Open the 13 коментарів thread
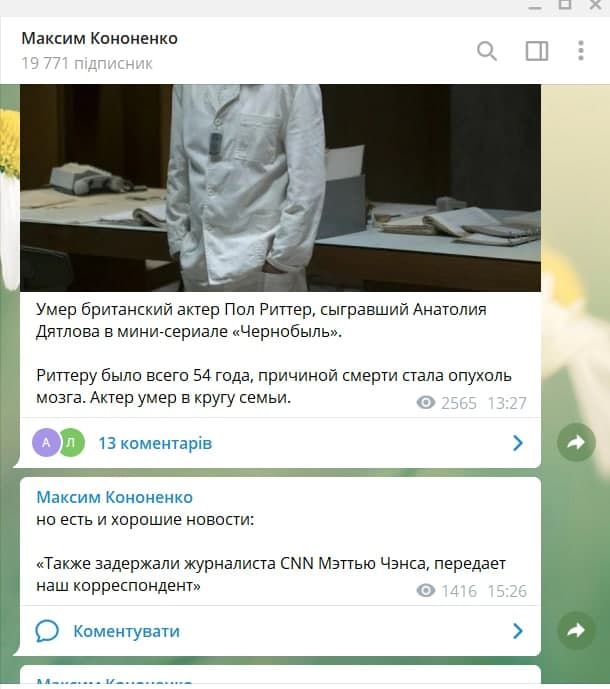The width and height of the screenshot is (610, 689). (x=155, y=443)
